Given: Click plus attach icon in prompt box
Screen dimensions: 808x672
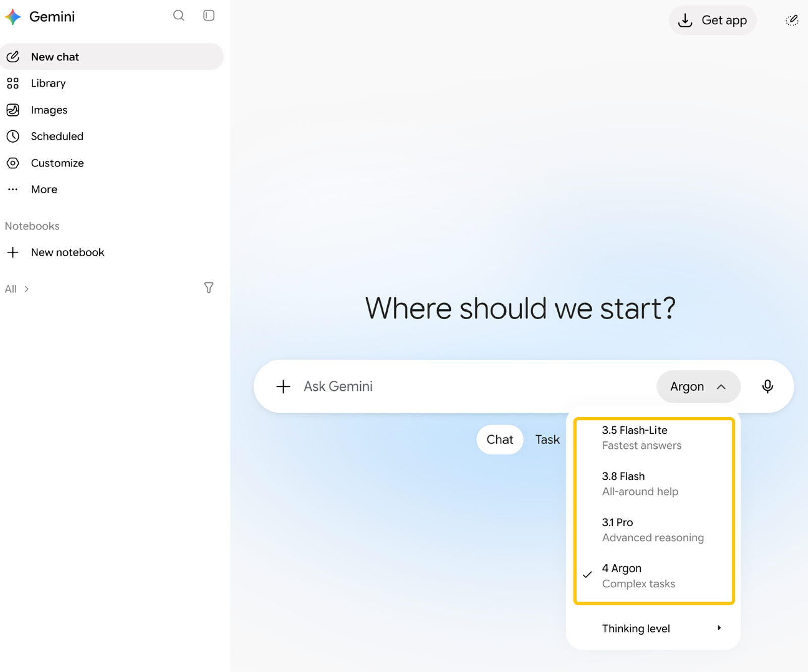Looking at the screenshot, I should click(x=283, y=387).
